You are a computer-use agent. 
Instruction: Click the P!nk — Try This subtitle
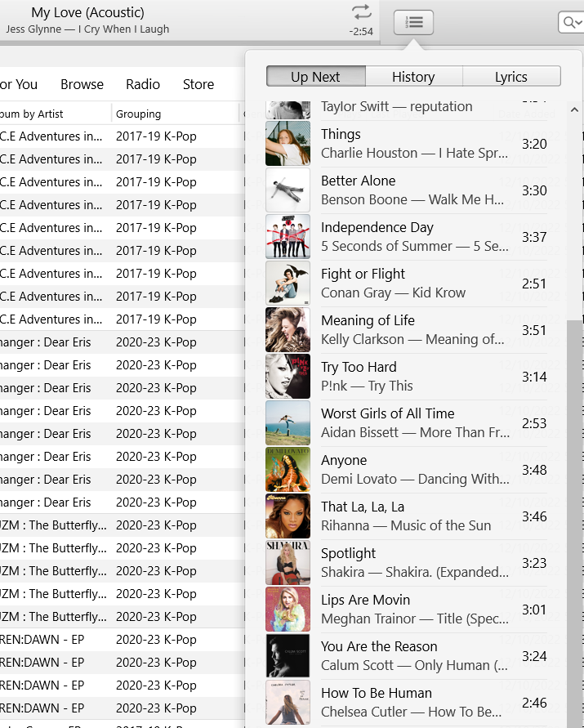point(367,386)
